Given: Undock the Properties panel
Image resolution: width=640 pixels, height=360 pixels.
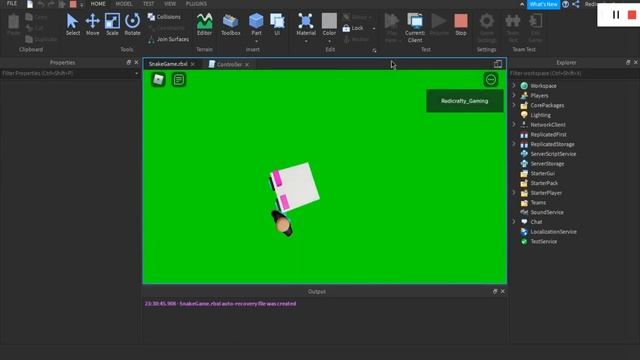Looking at the screenshot, I should click(129, 62).
